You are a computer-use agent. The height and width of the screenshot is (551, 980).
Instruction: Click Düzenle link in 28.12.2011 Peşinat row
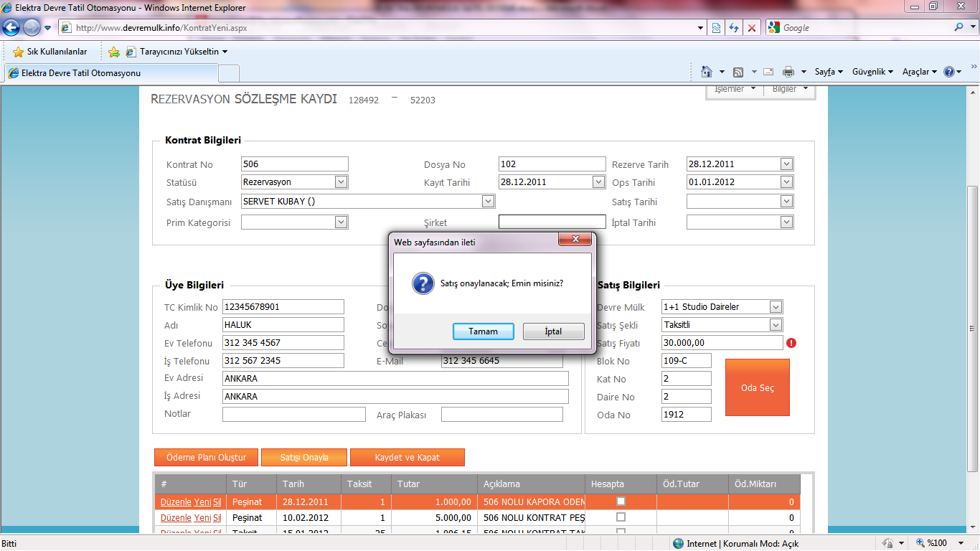176,502
